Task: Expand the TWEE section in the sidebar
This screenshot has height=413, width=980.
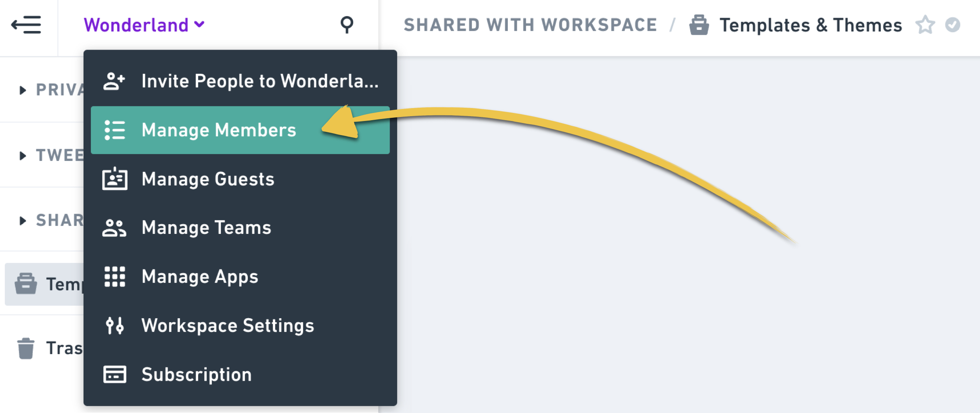Action: [x=22, y=156]
